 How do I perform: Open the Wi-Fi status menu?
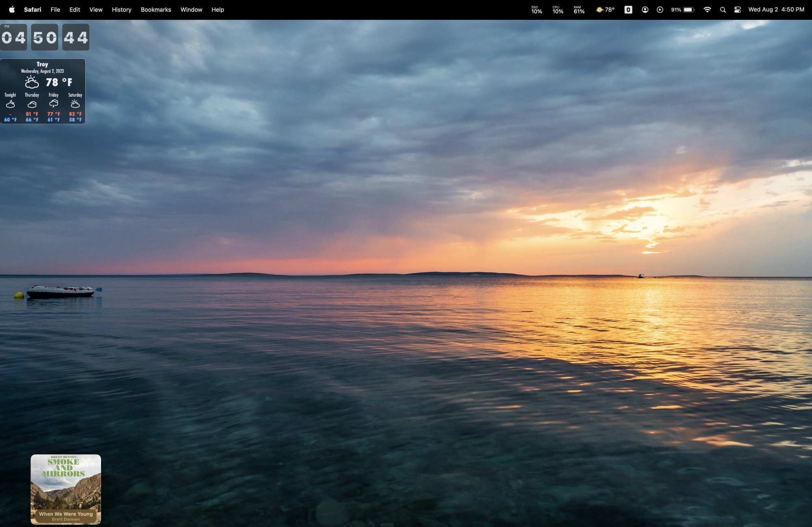tap(707, 9)
